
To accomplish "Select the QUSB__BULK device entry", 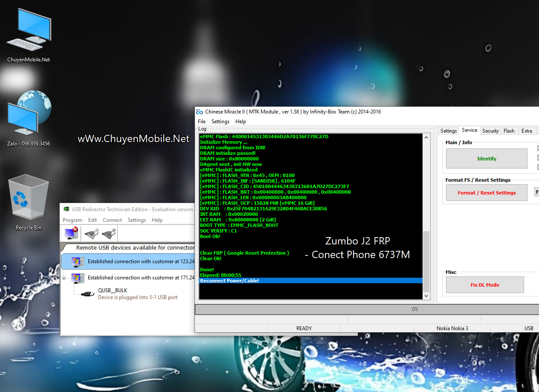I will click(x=113, y=290).
